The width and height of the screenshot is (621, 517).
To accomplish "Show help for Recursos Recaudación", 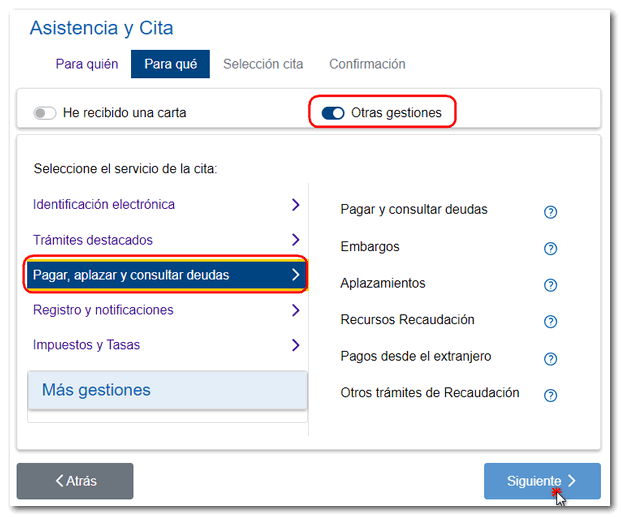I will (x=550, y=321).
